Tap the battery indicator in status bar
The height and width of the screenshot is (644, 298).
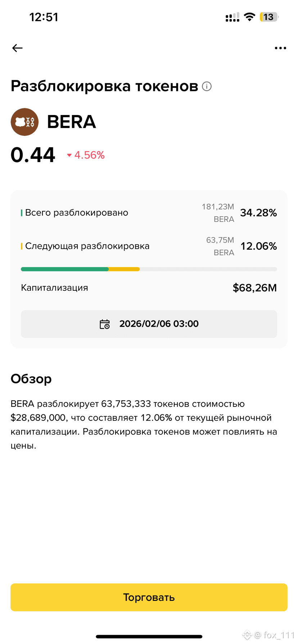coord(269,17)
